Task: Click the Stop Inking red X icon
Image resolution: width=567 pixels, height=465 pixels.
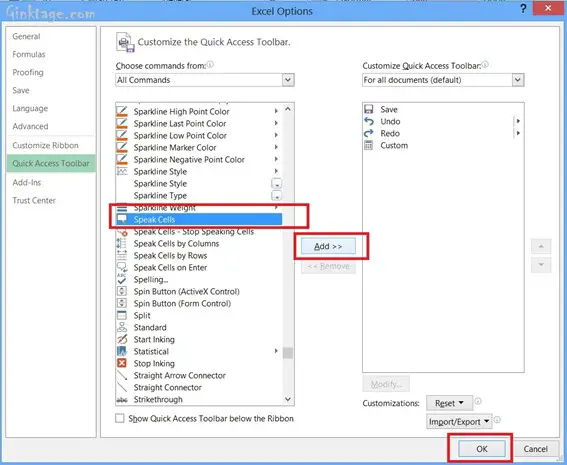Action: pyautogui.click(x=122, y=363)
